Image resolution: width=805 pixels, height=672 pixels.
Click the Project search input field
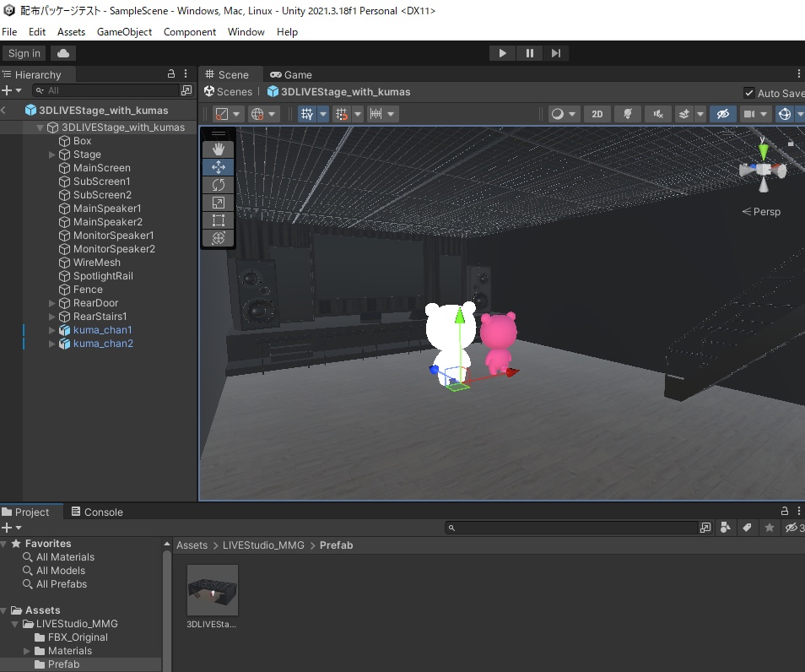571,528
